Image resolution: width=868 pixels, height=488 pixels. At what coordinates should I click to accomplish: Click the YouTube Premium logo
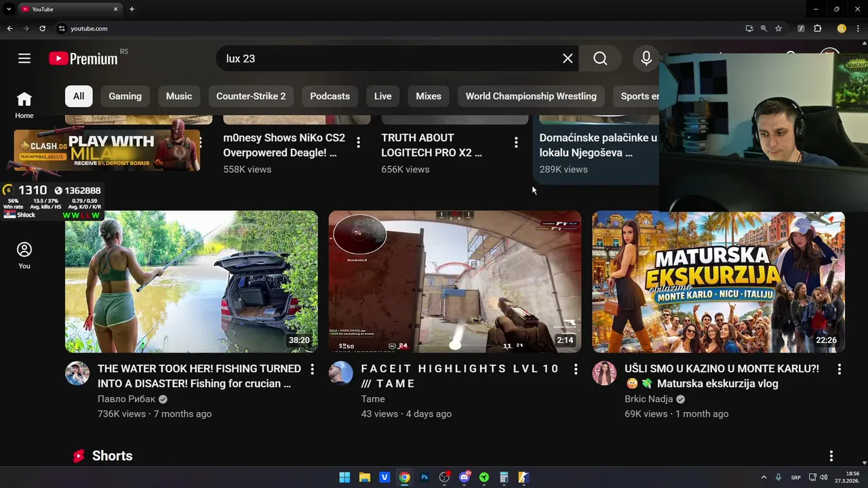(83, 58)
